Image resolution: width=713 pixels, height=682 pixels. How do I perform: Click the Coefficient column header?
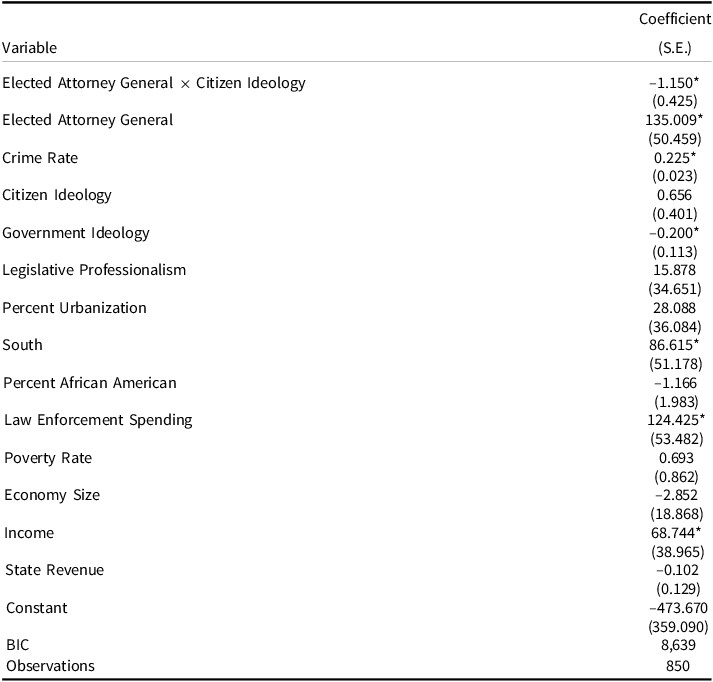pyautogui.click(x=675, y=19)
